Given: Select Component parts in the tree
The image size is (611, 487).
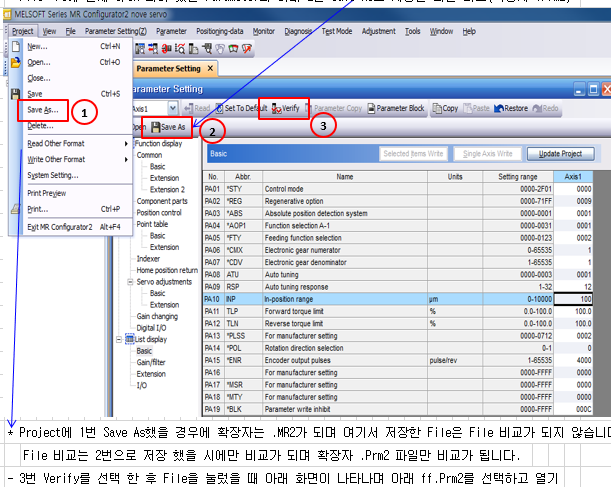Looking at the screenshot, I should tap(162, 201).
